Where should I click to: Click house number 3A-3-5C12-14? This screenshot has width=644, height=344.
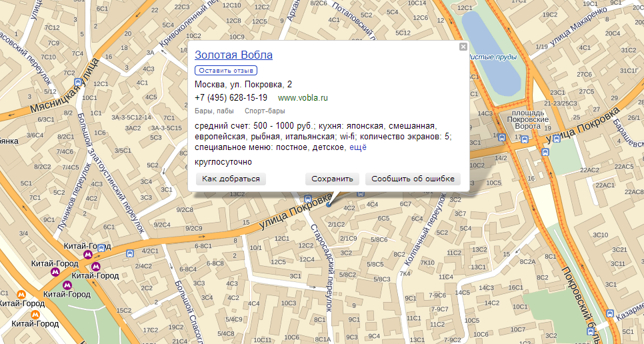(x=131, y=117)
